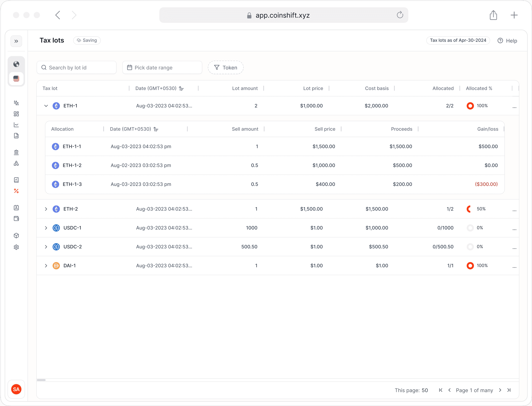Click the browser address bar

pos(284,15)
